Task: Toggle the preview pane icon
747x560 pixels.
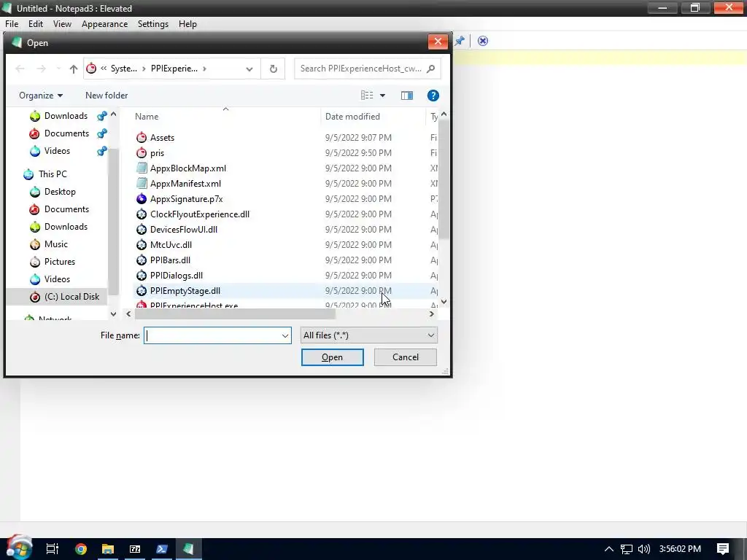Action: pos(407,96)
